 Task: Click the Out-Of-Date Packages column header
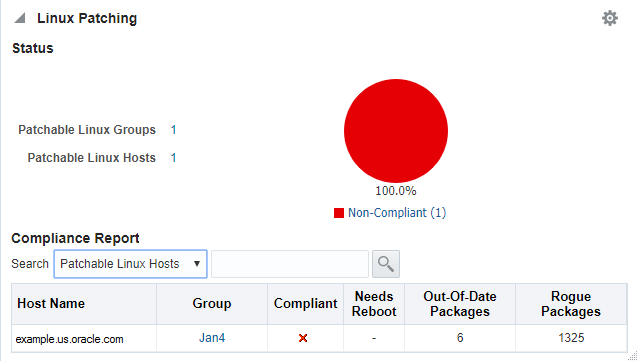[x=460, y=304]
